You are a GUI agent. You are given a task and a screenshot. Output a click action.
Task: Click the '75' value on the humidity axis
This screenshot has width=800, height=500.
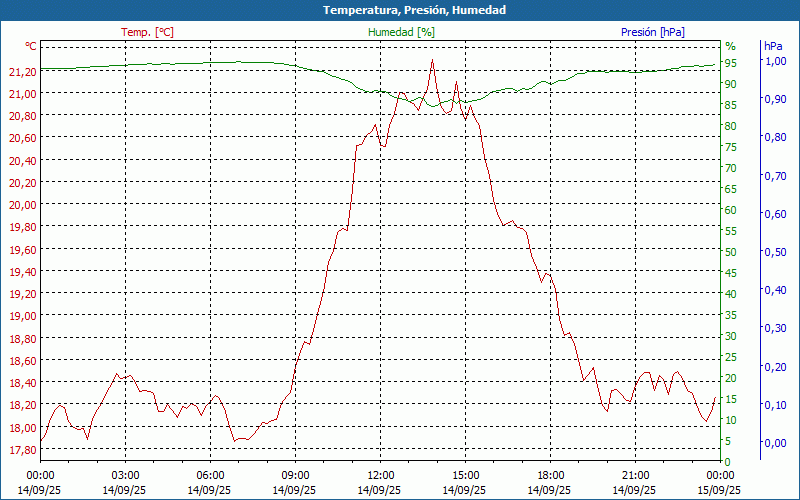(x=731, y=147)
